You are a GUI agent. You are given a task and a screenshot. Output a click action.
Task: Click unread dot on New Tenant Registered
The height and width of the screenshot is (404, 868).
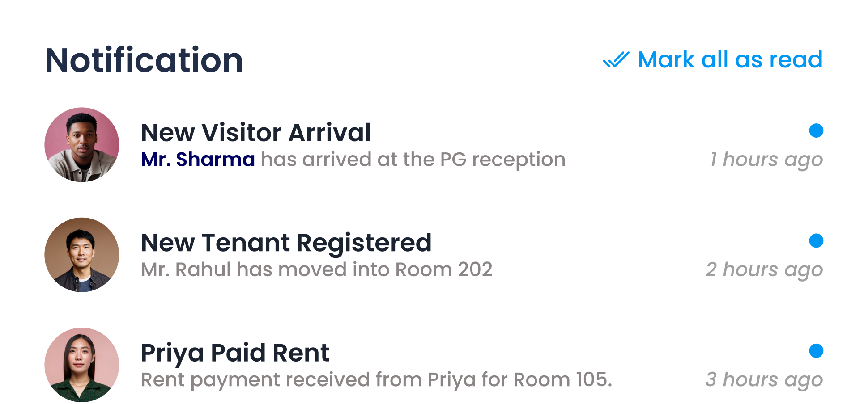(x=816, y=240)
